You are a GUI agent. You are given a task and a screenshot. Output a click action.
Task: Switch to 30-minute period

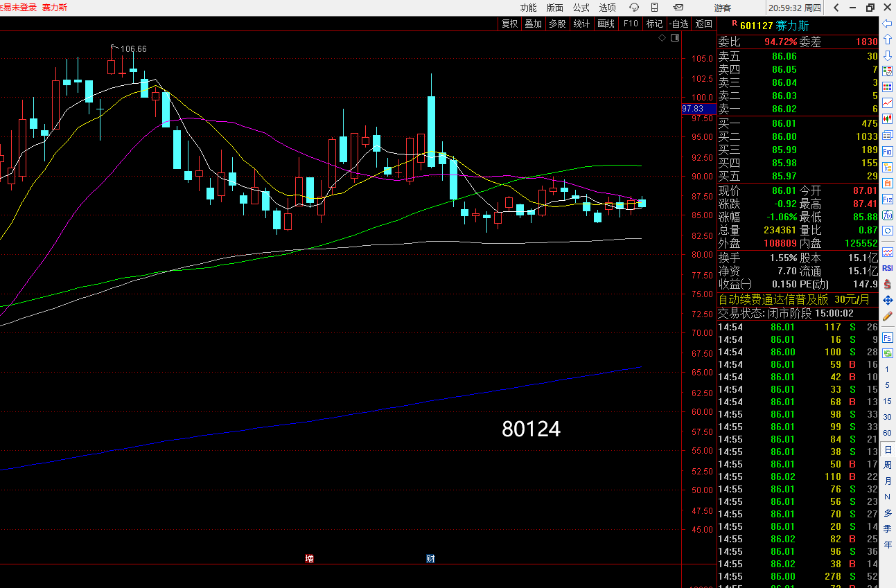coord(887,418)
